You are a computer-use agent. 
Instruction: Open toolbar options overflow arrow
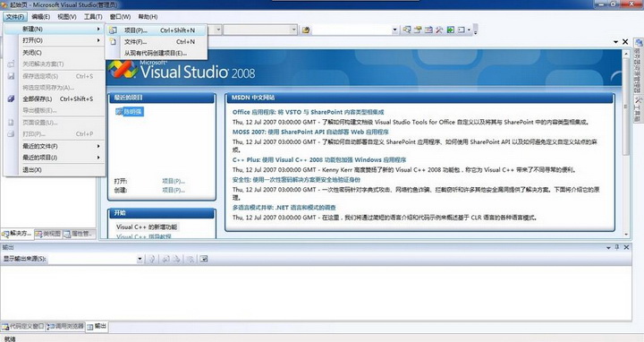coord(475,30)
